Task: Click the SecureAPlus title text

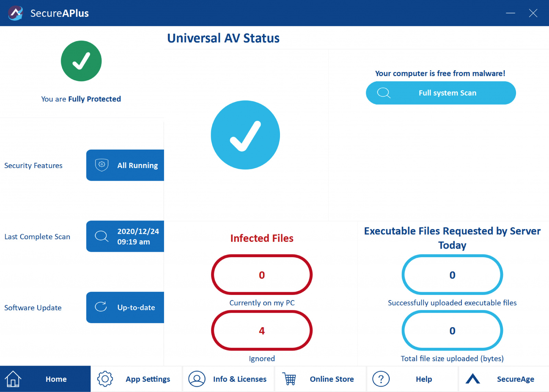Action: click(60, 13)
